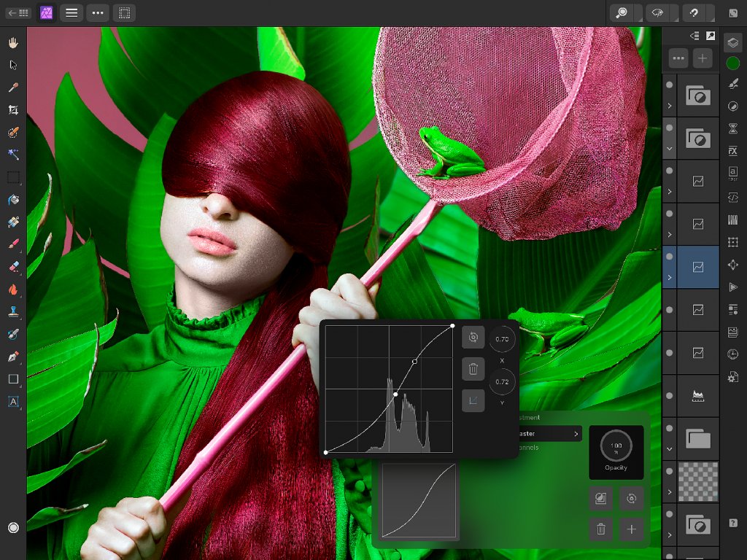This screenshot has width=747, height=560.
Task: Toggle visibility of the topmost snapshot group layer
Action: 670,85
